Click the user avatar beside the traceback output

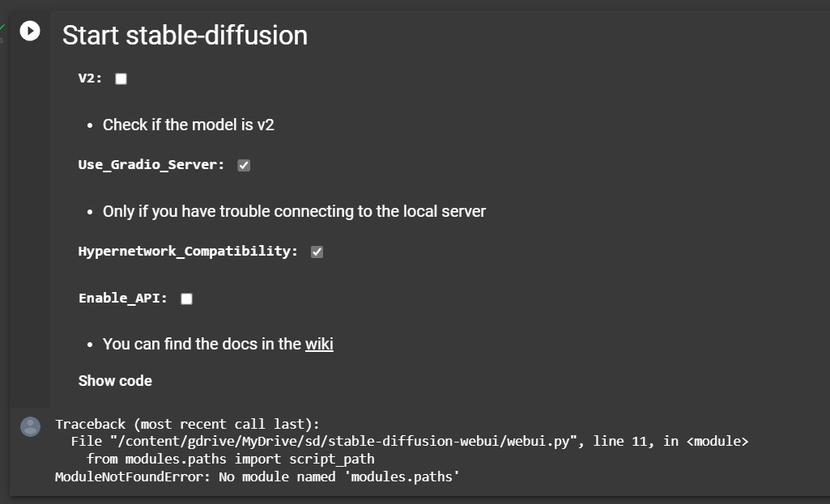coord(30,426)
